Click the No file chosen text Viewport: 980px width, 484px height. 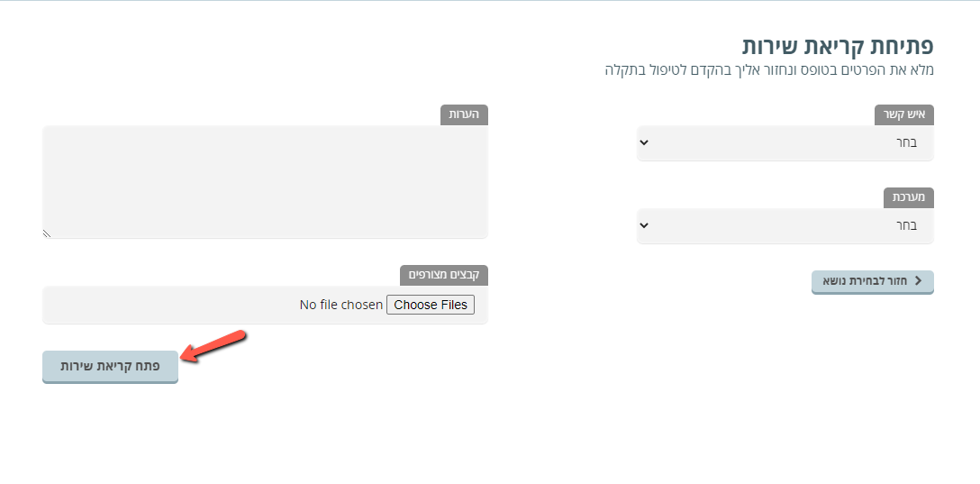[341, 305]
